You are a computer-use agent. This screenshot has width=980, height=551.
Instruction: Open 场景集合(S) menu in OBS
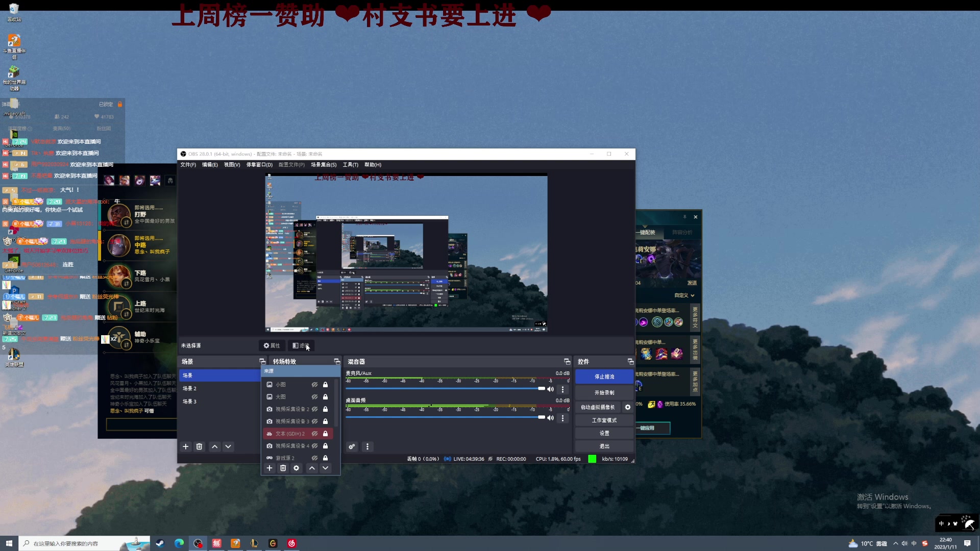coord(324,165)
